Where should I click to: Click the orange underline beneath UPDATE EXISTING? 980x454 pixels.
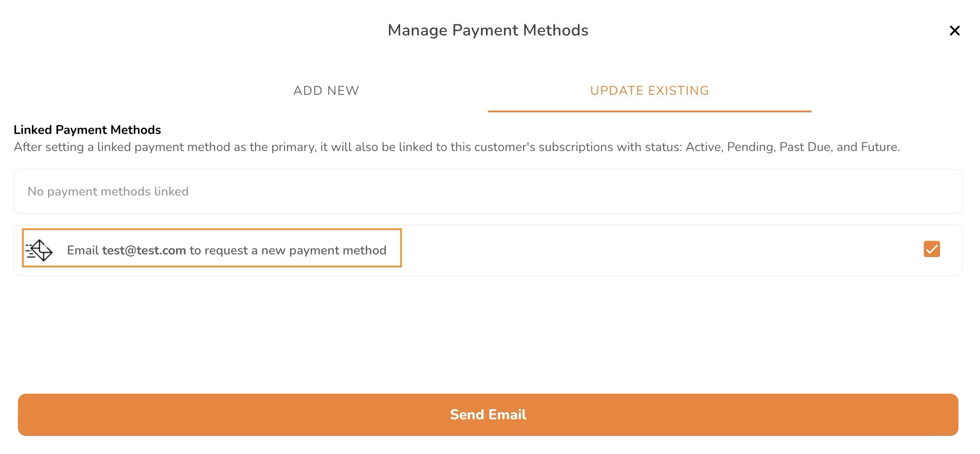coord(649,111)
